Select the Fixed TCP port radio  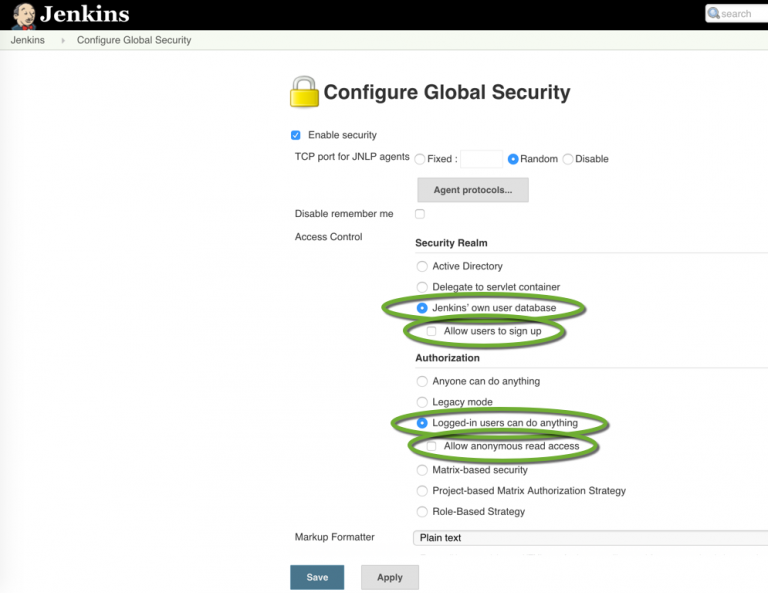click(420, 159)
